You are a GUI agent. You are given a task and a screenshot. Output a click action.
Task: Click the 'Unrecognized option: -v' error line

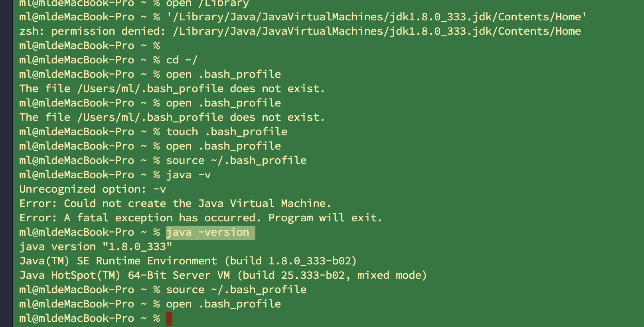click(x=93, y=189)
